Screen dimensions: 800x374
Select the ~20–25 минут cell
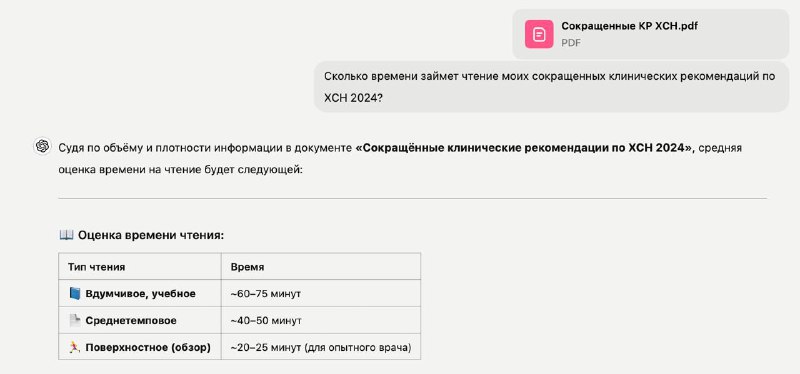tap(320, 347)
